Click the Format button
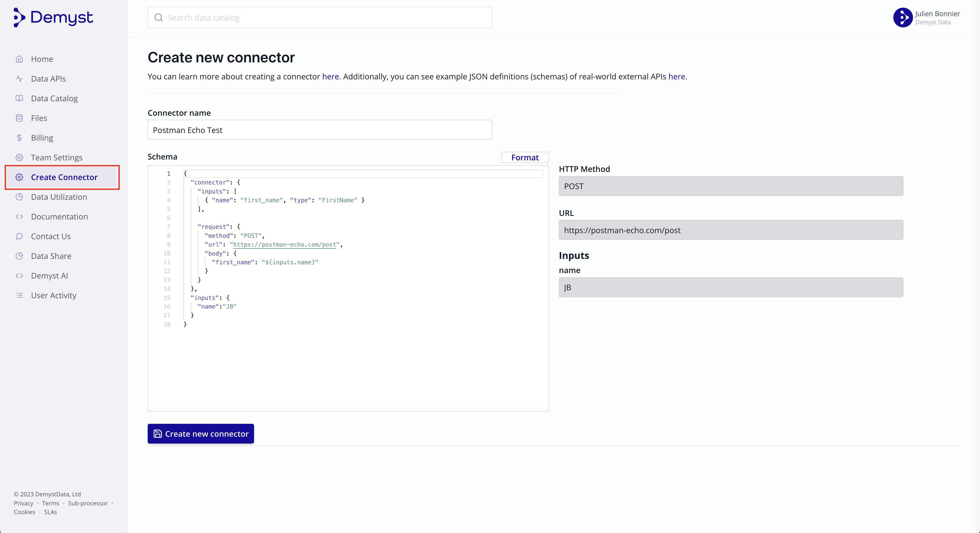The height and width of the screenshot is (533, 980). 525,157
